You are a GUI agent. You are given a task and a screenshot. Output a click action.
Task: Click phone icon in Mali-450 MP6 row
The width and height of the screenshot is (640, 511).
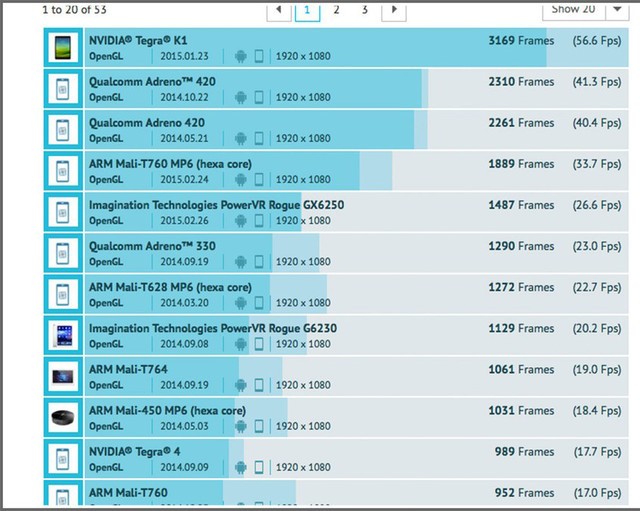(x=259, y=426)
